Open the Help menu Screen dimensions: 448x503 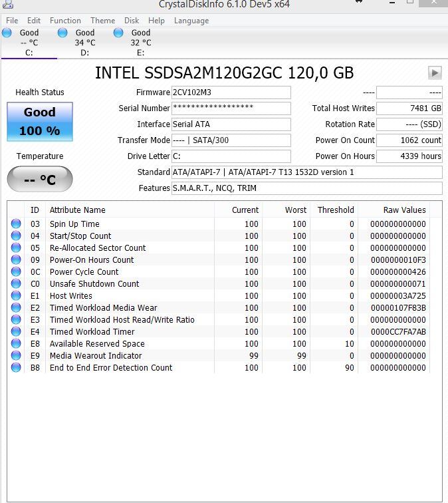pyautogui.click(x=156, y=21)
